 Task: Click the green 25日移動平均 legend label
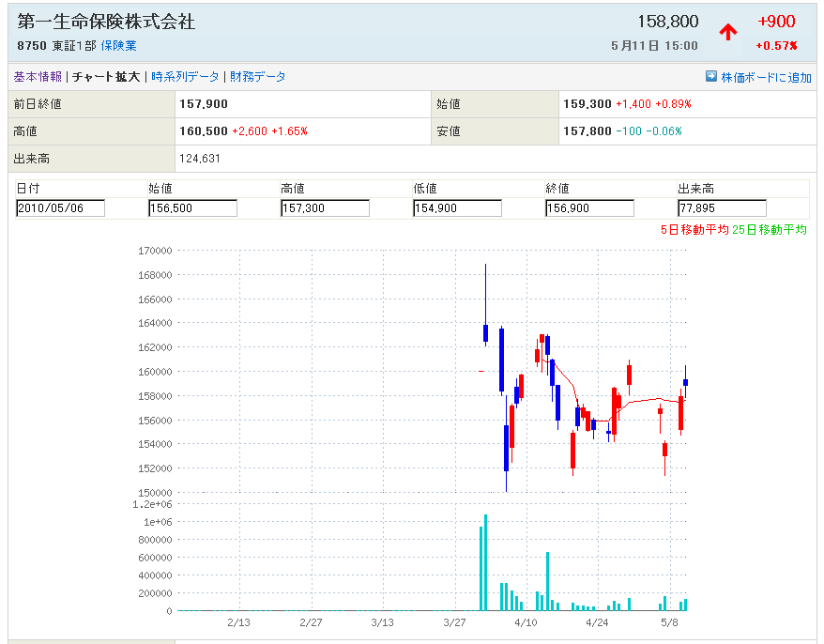(770, 230)
